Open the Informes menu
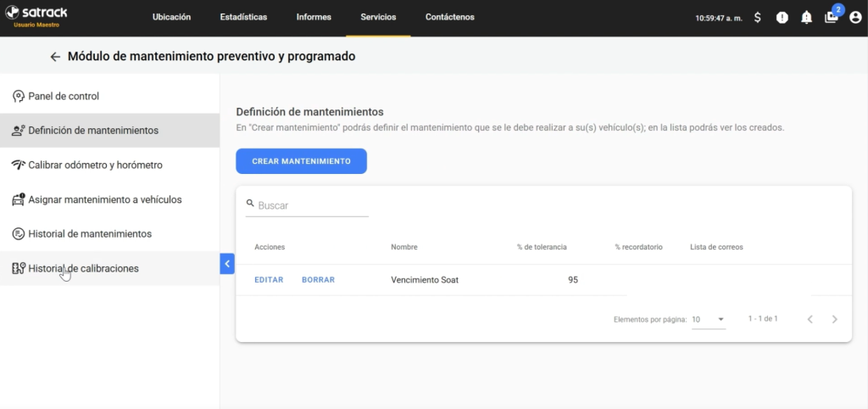 pyautogui.click(x=314, y=17)
